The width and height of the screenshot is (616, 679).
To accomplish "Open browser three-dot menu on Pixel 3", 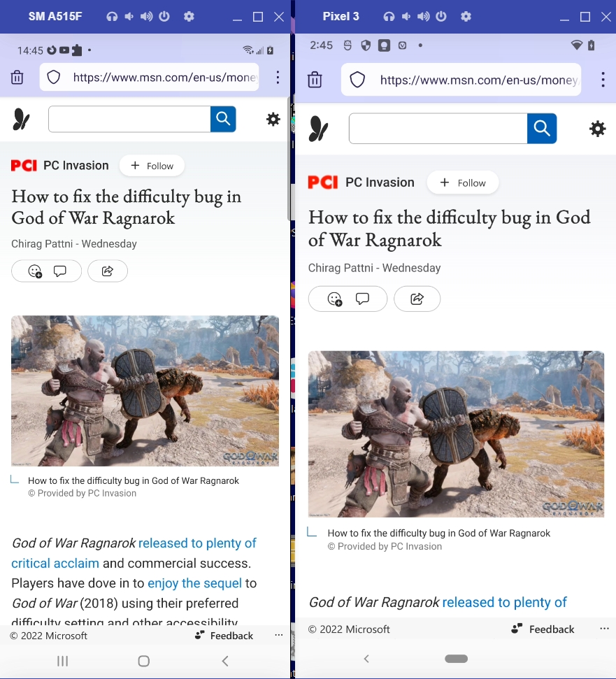I will (603, 80).
